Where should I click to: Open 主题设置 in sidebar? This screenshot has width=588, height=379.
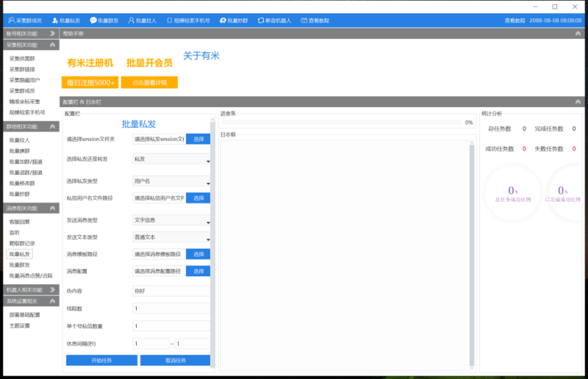pyautogui.click(x=20, y=325)
